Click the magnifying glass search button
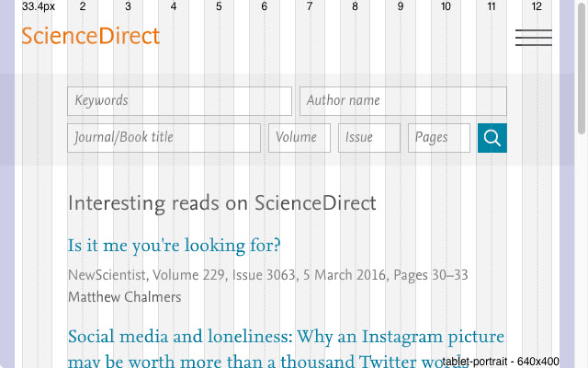The height and width of the screenshot is (368, 588). coord(492,138)
